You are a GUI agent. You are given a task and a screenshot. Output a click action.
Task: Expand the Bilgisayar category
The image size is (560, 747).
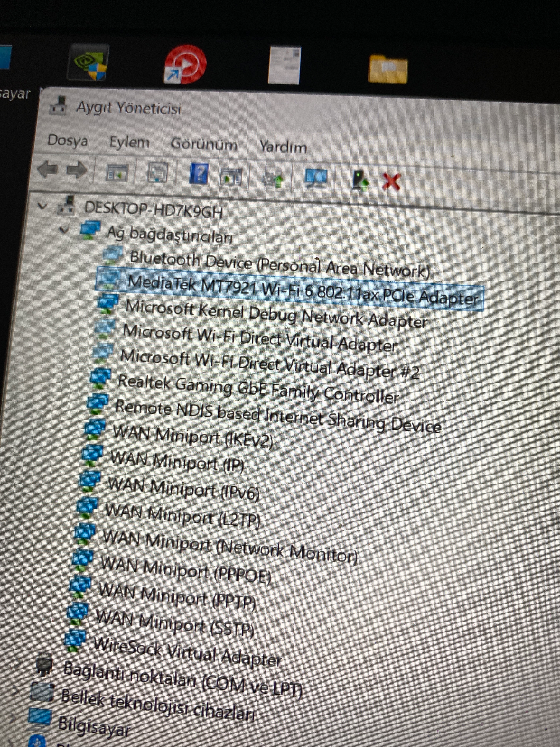tap(12, 718)
